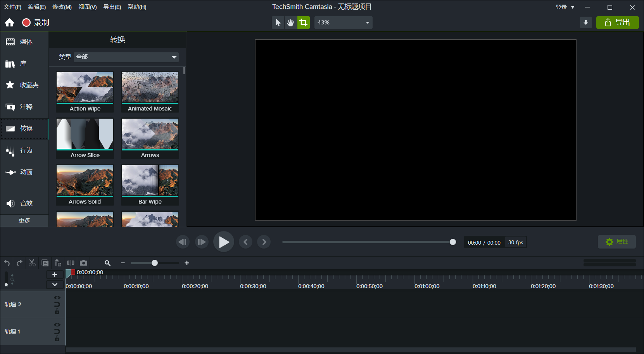The width and height of the screenshot is (644, 354).
Task: Collapse the track area with the down chevron
Action: 55,284
